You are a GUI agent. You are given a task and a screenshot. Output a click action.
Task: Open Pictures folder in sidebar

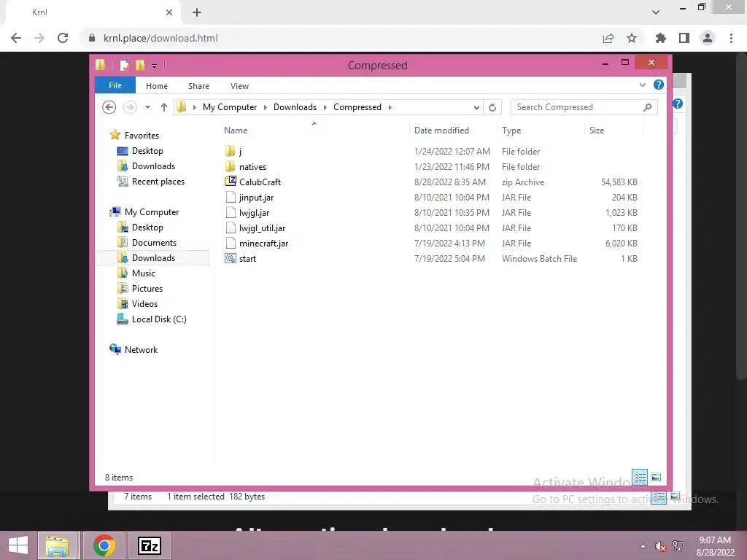tap(147, 289)
